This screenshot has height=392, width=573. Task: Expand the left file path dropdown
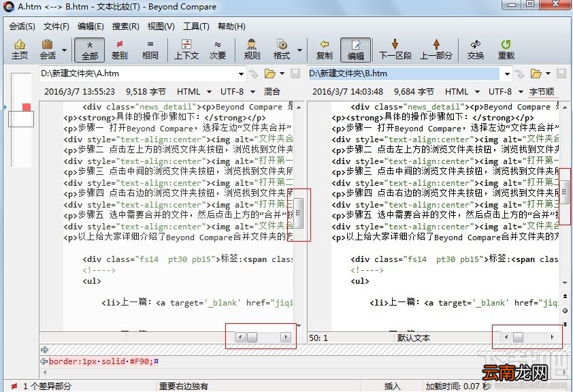(241, 73)
